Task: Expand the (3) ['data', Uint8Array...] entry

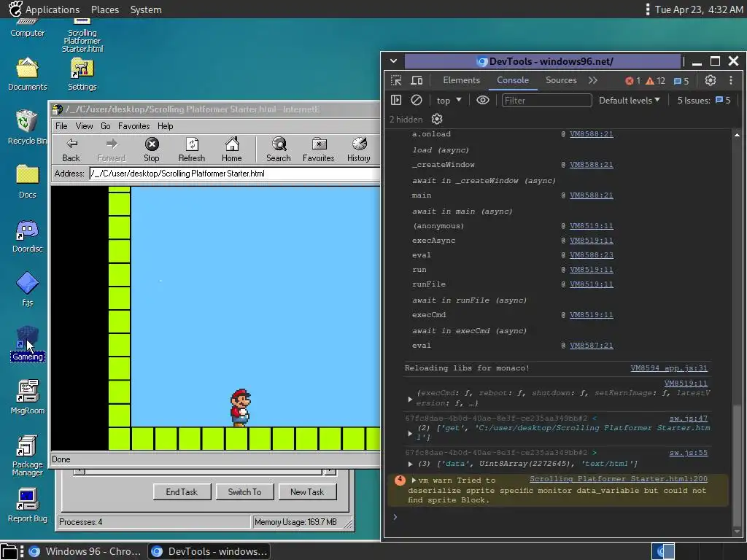Action: (x=410, y=464)
